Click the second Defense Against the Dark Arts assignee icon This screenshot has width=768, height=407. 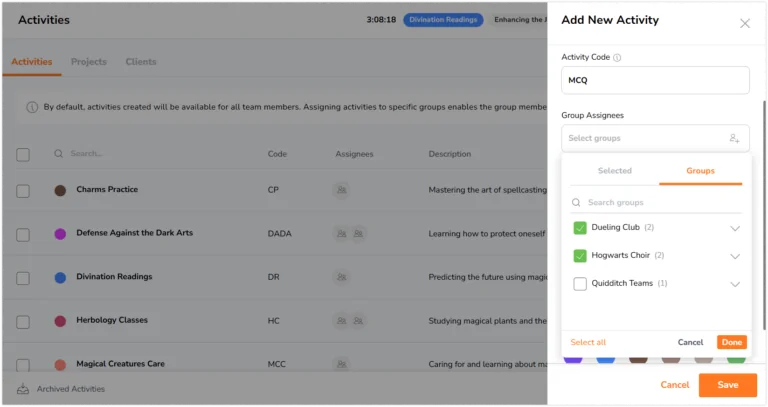click(358, 234)
